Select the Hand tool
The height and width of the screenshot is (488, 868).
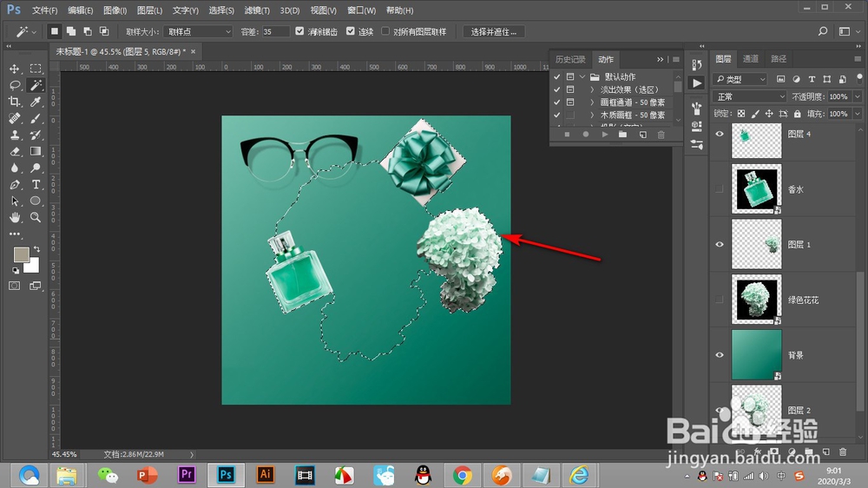(x=15, y=217)
